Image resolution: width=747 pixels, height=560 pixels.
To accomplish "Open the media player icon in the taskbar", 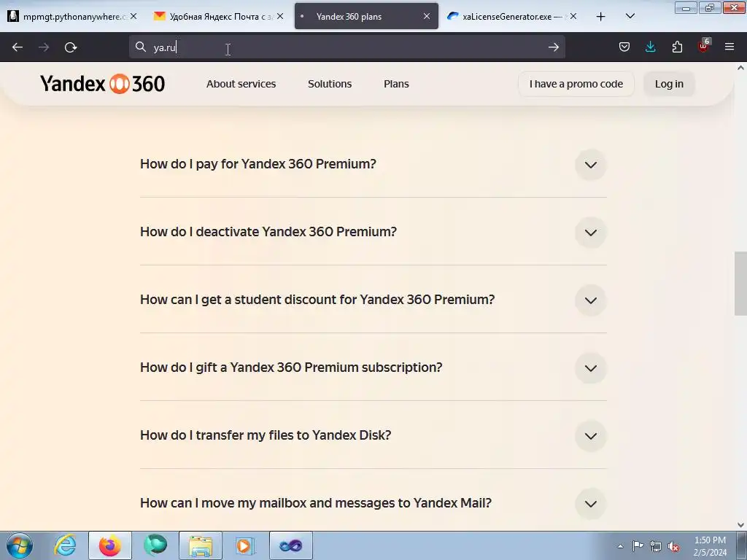I will [245, 545].
